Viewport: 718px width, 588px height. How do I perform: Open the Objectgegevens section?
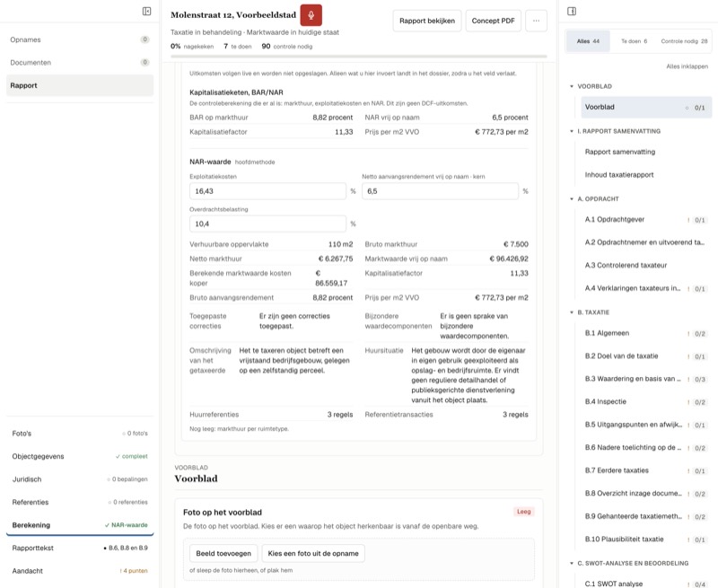pos(80,456)
